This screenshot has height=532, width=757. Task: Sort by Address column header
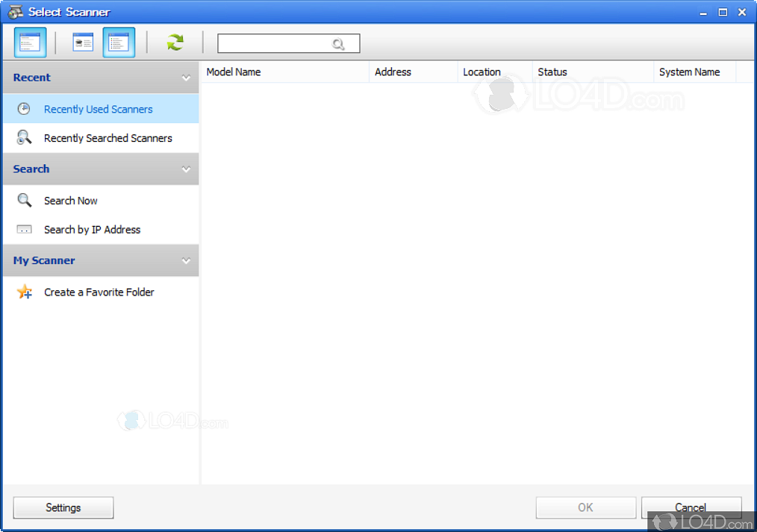coord(414,72)
